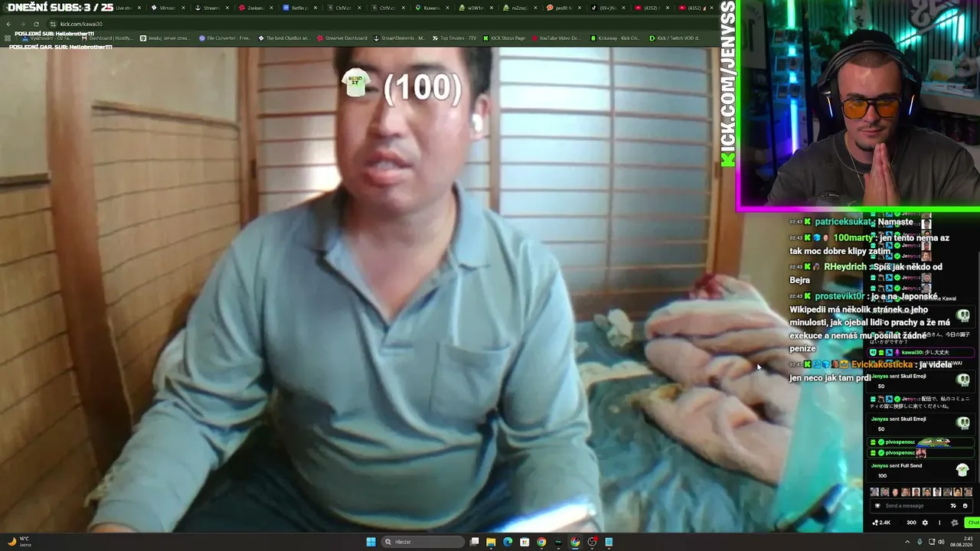Open the Windows Start menu
This screenshot has width=980, height=551.
click(x=371, y=542)
